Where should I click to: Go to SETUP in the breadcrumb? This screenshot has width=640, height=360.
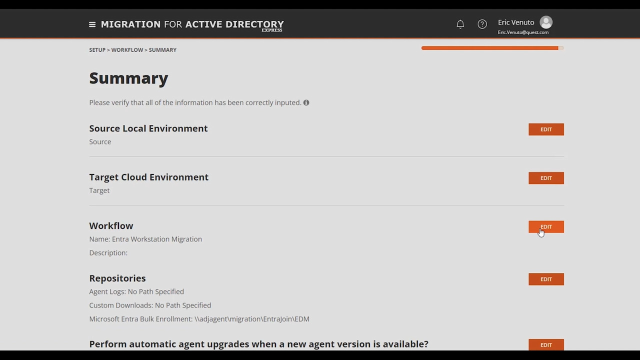pyautogui.click(x=97, y=50)
